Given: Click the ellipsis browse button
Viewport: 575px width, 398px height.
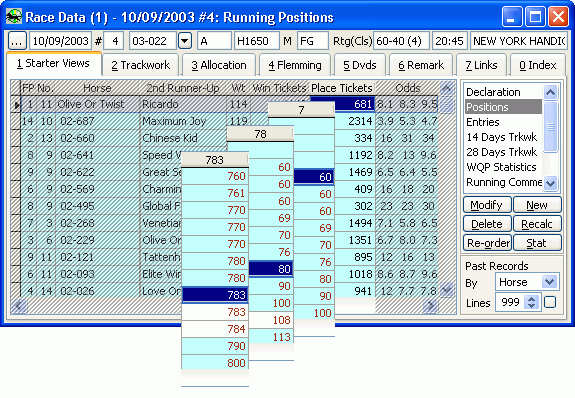Looking at the screenshot, I should pos(17,41).
